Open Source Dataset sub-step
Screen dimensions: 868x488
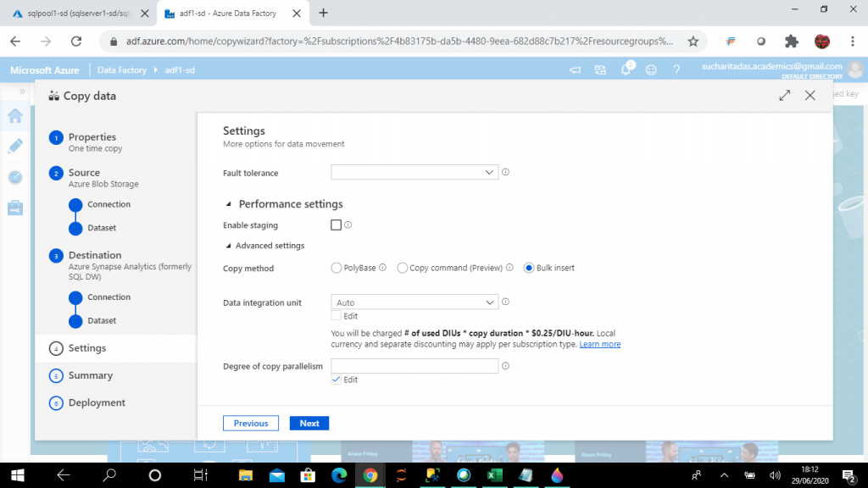102,227
